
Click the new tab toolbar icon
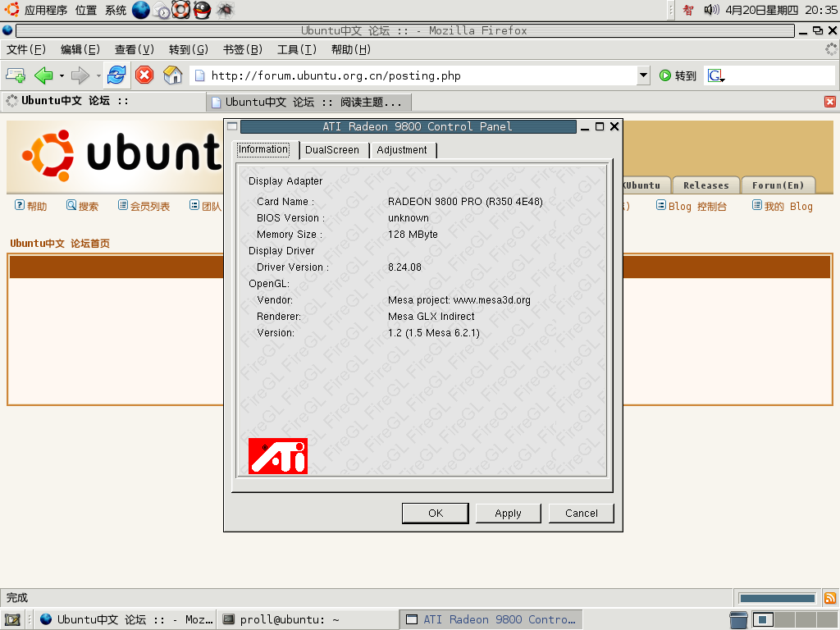[x=16, y=75]
